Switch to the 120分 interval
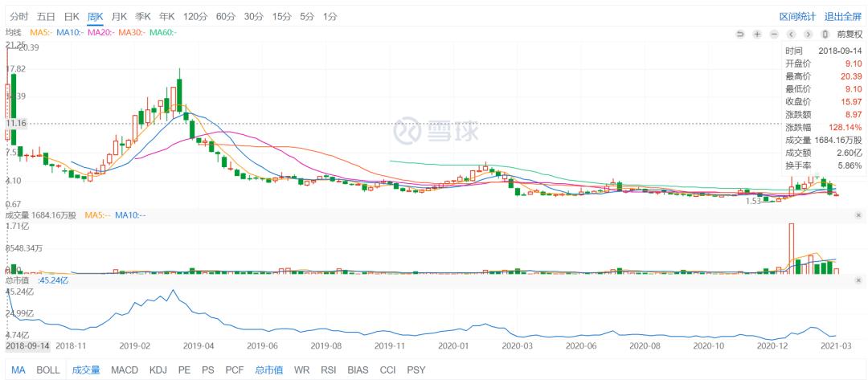Screen dimensions: 868x380 pyautogui.click(x=194, y=17)
